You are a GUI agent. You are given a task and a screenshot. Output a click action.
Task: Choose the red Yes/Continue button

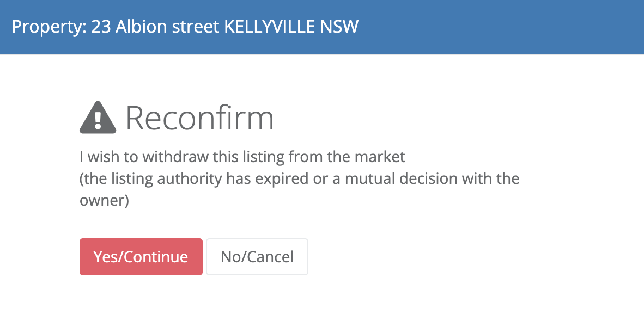141,257
